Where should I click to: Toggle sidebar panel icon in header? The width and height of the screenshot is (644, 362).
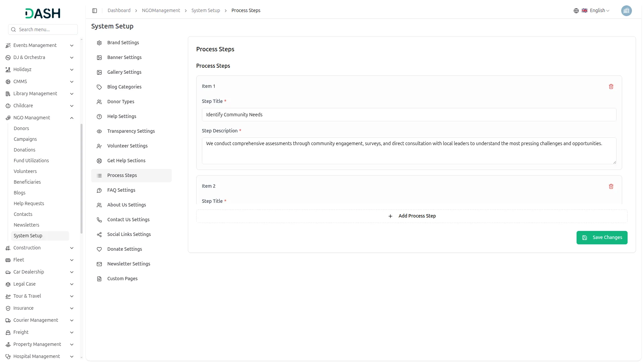(x=95, y=11)
